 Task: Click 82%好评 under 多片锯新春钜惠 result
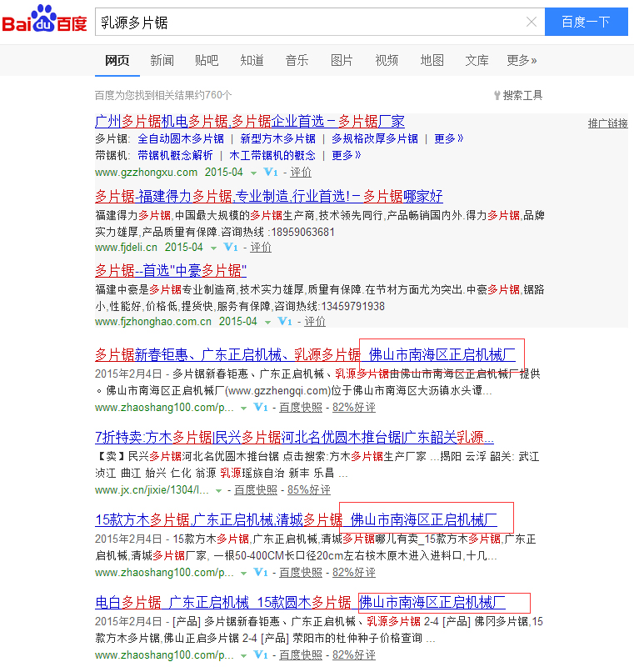pos(354,408)
